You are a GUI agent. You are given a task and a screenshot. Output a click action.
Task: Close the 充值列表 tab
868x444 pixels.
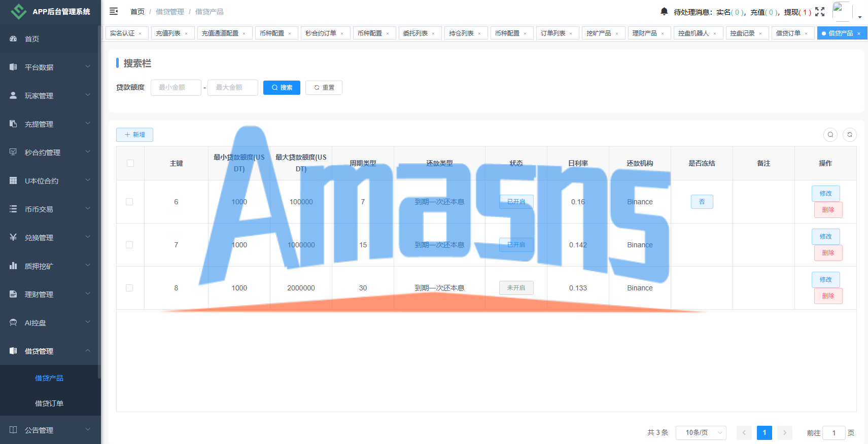point(186,33)
